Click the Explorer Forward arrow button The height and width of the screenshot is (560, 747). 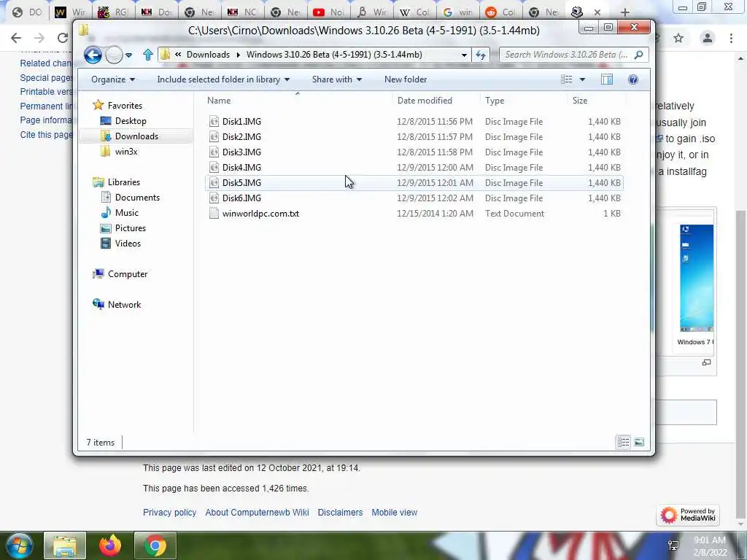[114, 55]
